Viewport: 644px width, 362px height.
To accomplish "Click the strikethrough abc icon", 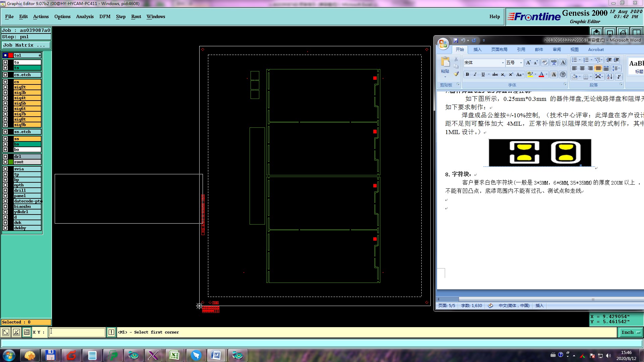I will (x=495, y=74).
